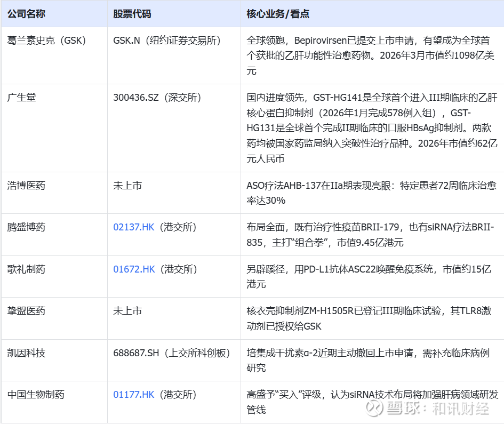The width and height of the screenshot is (504, 424).
Task: Click the 凯因科技 description about 培集成干扰素α-2
Action: click(368, 361)
